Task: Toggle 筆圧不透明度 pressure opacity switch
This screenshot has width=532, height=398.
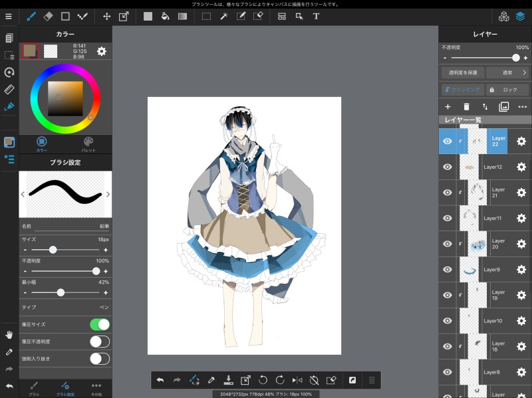Action: click(x=100, y=342)
